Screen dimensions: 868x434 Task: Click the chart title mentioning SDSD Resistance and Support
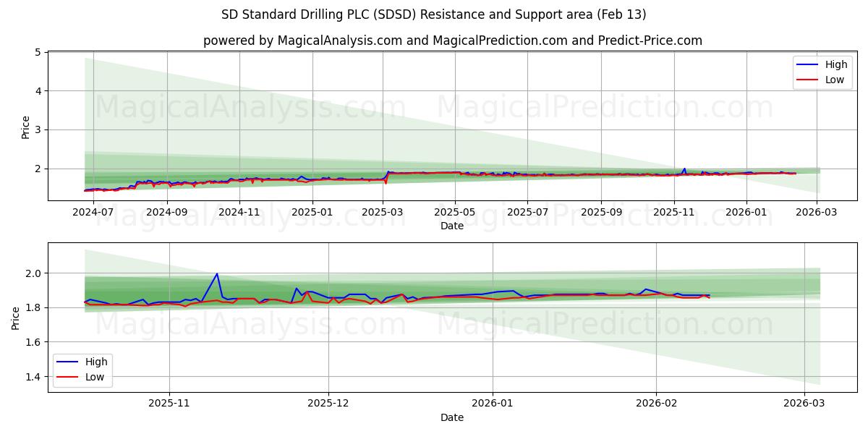pyautogui.click(x=434, y=13)
